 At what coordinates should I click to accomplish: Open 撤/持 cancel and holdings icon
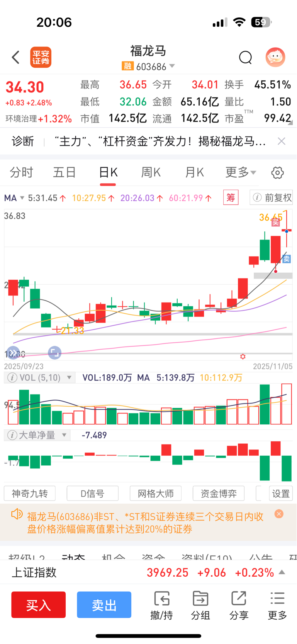pos(161,605)
